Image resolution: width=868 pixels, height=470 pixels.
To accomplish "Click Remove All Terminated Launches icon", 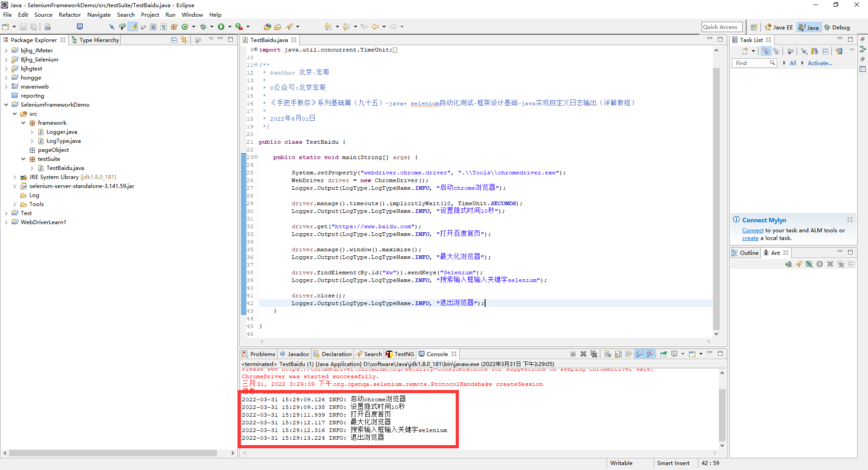I will (594, 354).
